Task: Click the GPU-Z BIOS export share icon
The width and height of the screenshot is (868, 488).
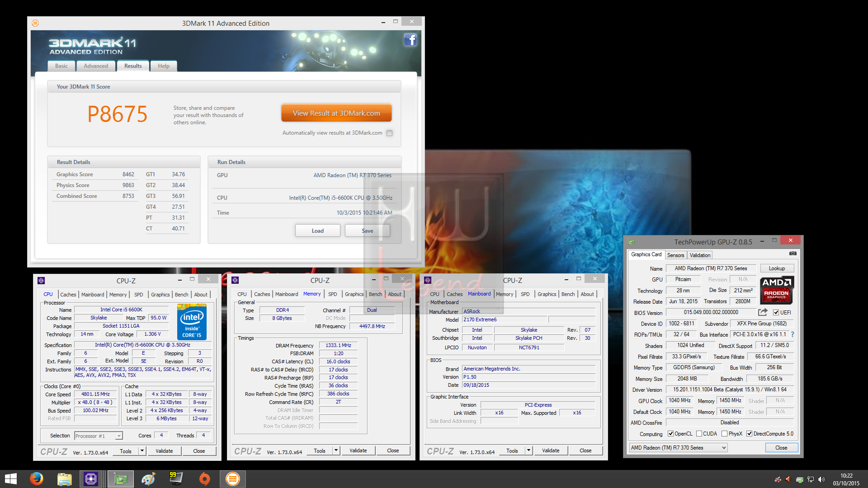Action: pos(763,312)
